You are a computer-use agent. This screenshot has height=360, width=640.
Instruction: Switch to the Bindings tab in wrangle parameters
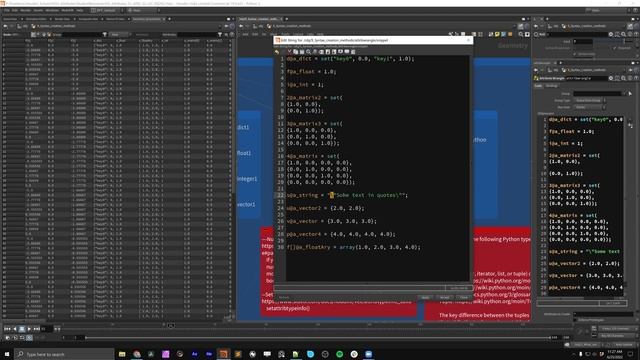pyautogui.click(x=551, y=86)
